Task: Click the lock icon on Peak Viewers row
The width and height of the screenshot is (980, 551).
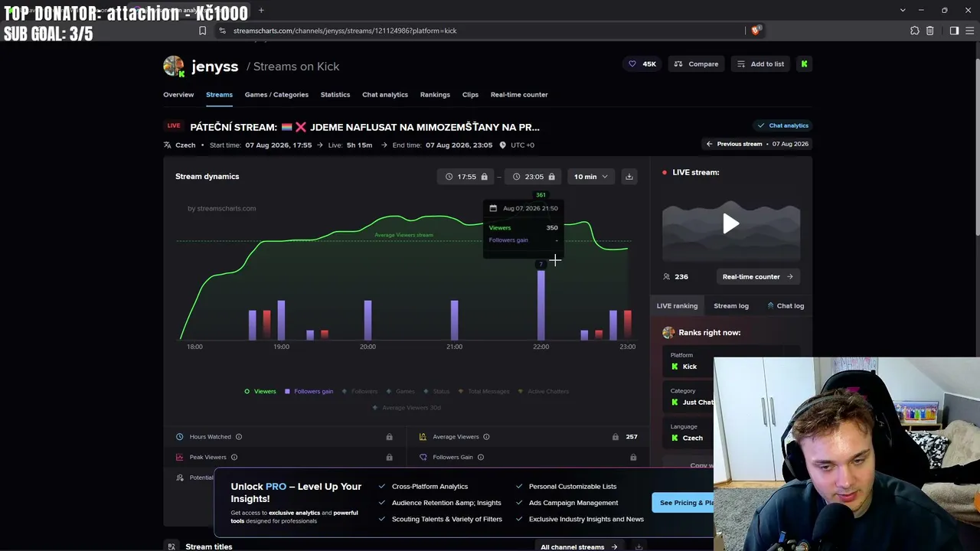Action: 389,458
